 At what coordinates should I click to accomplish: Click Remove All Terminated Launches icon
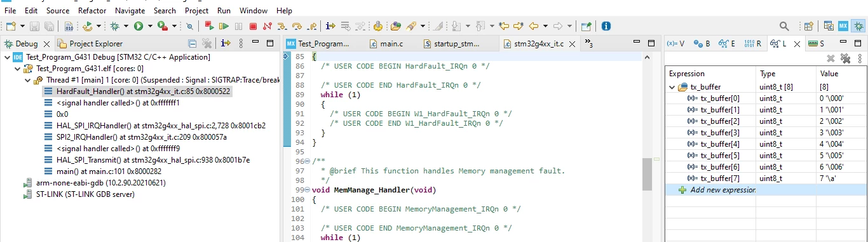tap(207, 44)
